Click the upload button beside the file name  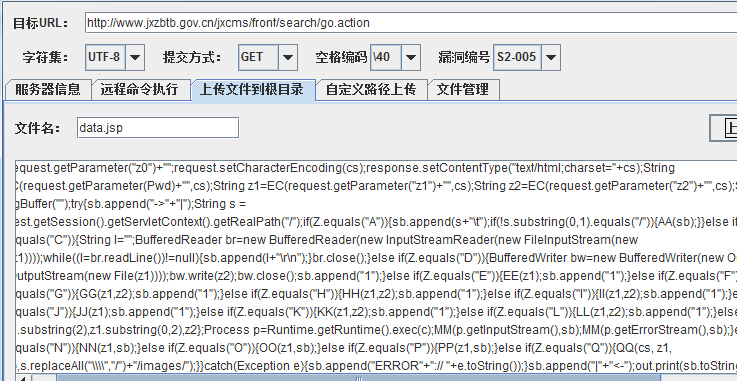tap(724, 128)
